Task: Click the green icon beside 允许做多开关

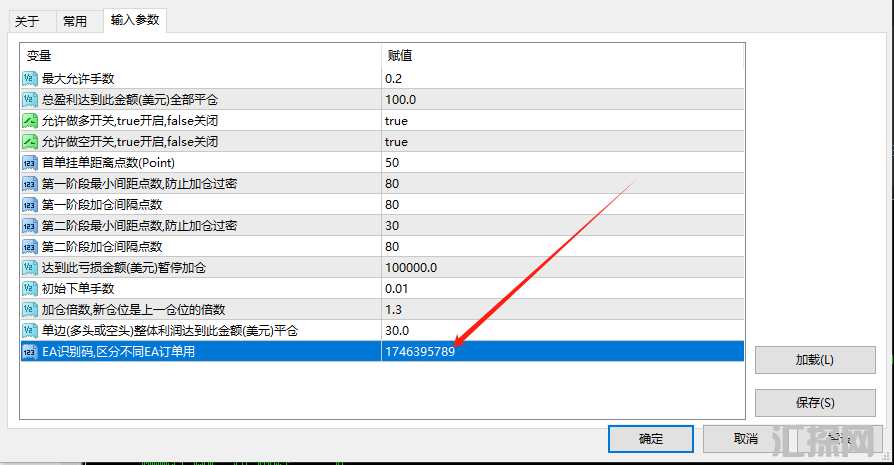Action: [x=30, y=121]
